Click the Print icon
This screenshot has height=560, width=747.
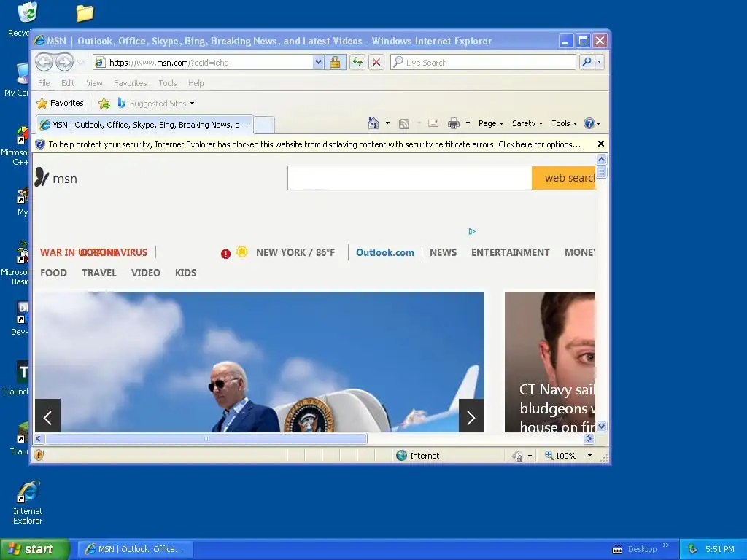(454, 123)
